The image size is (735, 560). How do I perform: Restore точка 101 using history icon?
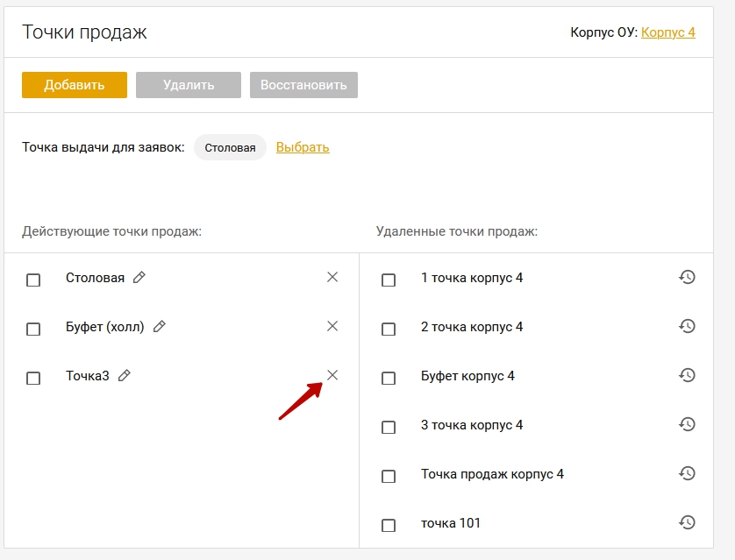(x=687, y=522)
